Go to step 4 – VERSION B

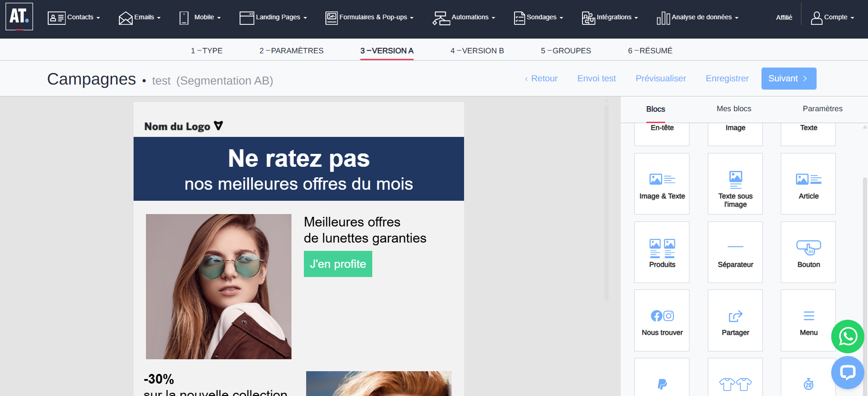[x=477, y=51]
